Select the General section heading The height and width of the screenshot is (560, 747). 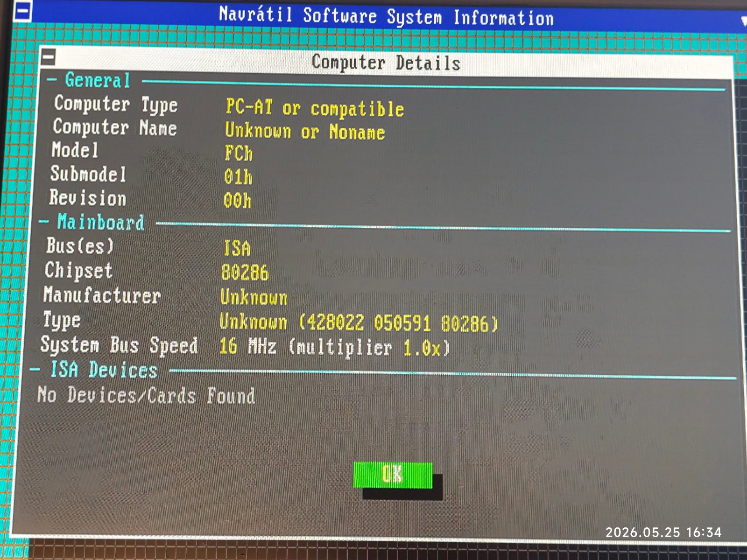click(x=98, y=80)
